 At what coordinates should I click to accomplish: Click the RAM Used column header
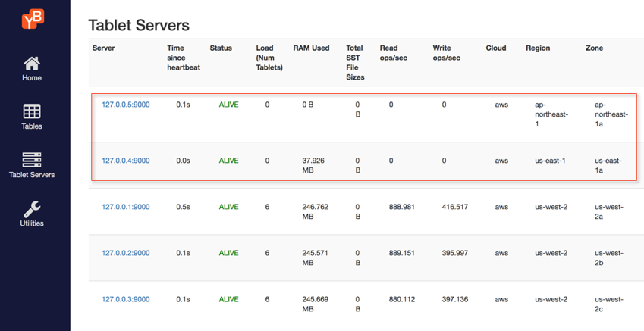(311, 48)
